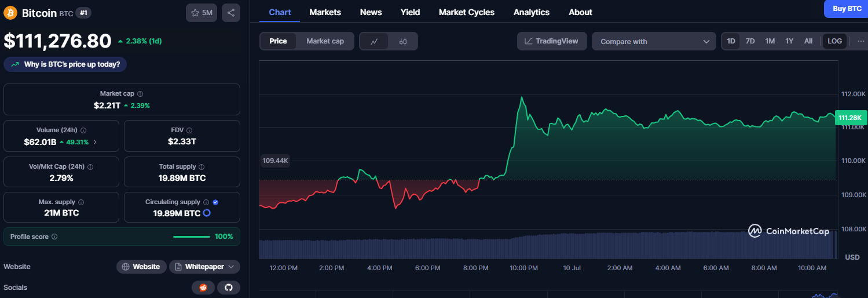Screen dimensions: 868x298
Task: Set chart range to 1Y
Action: coord(789,41)
